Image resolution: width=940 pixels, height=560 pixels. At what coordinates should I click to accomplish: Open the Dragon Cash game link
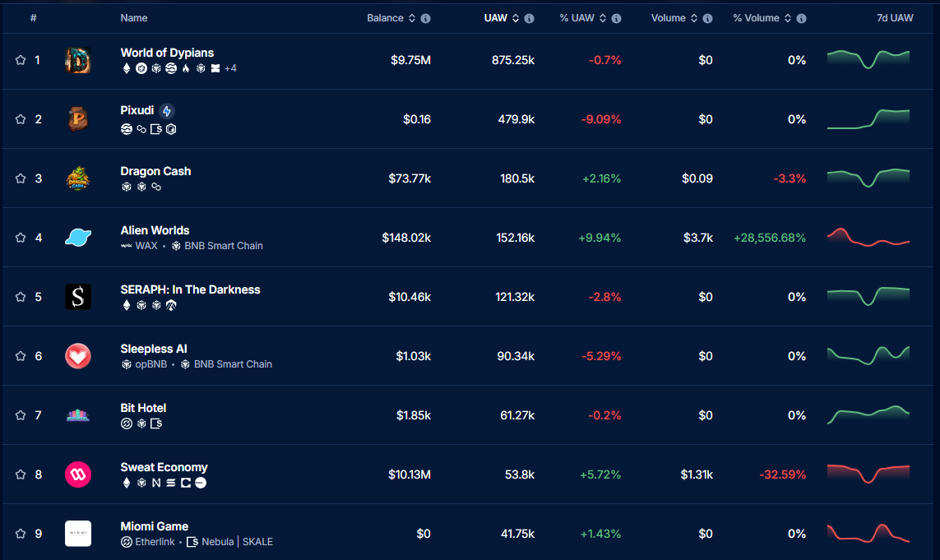tap(155, 171)
